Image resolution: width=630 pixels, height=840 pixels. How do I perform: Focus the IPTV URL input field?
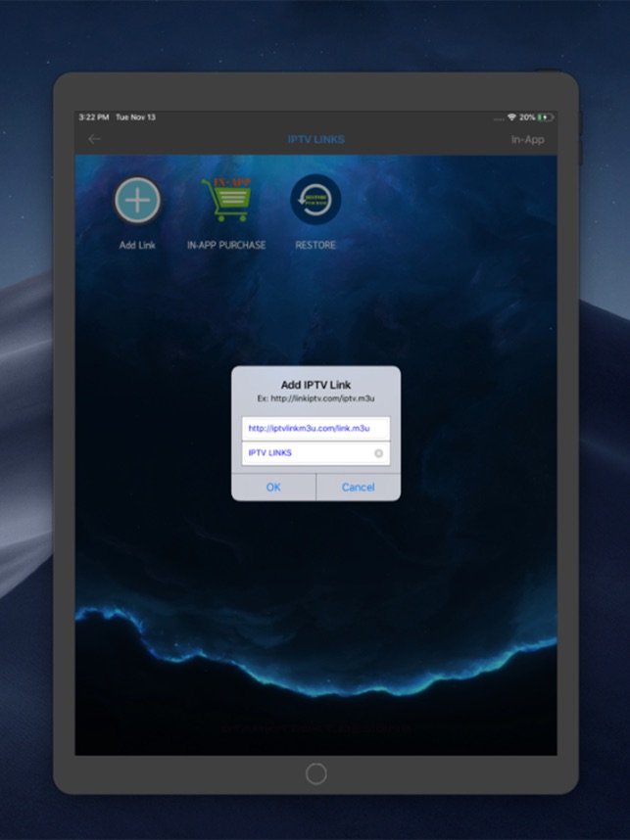click(315, 429)
